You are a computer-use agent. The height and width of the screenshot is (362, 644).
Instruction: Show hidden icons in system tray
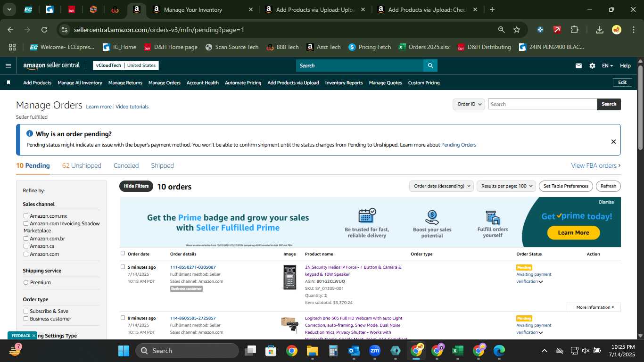(x=544, y=351)
